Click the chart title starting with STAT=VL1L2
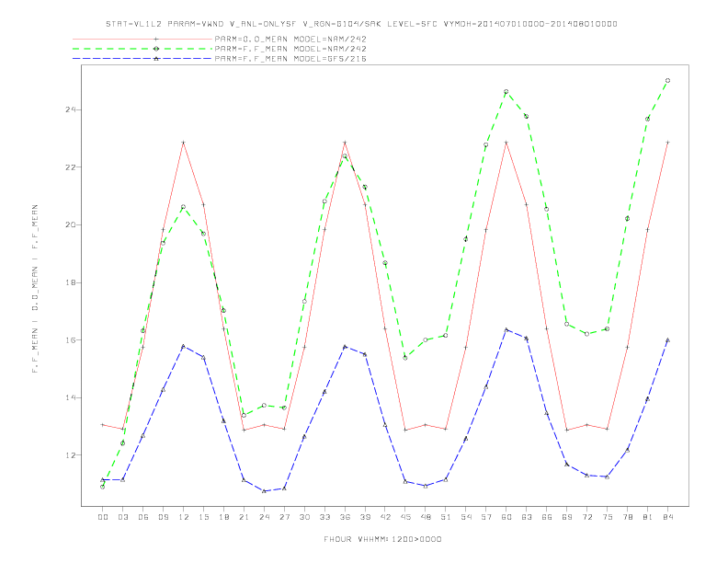 [361, 24]
